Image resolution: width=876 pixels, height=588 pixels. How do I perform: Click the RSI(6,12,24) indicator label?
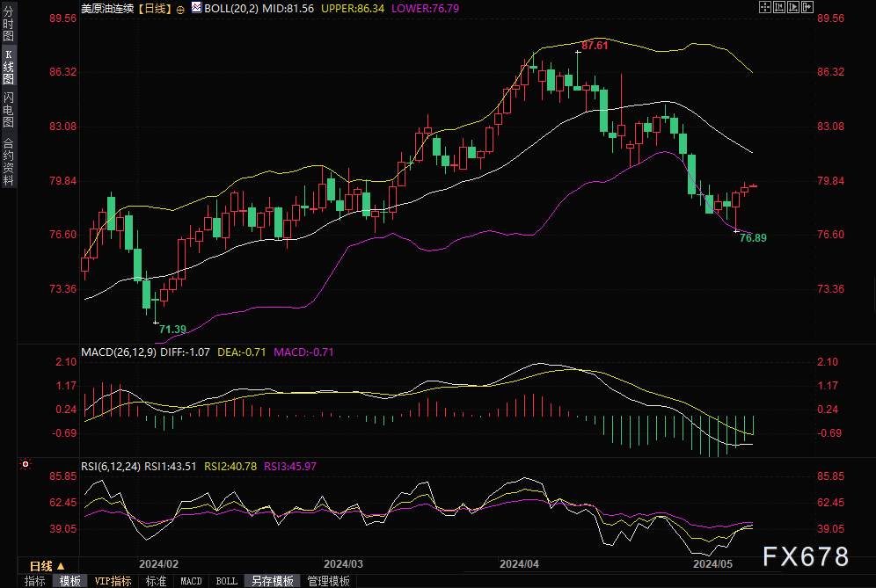point(111,466)
